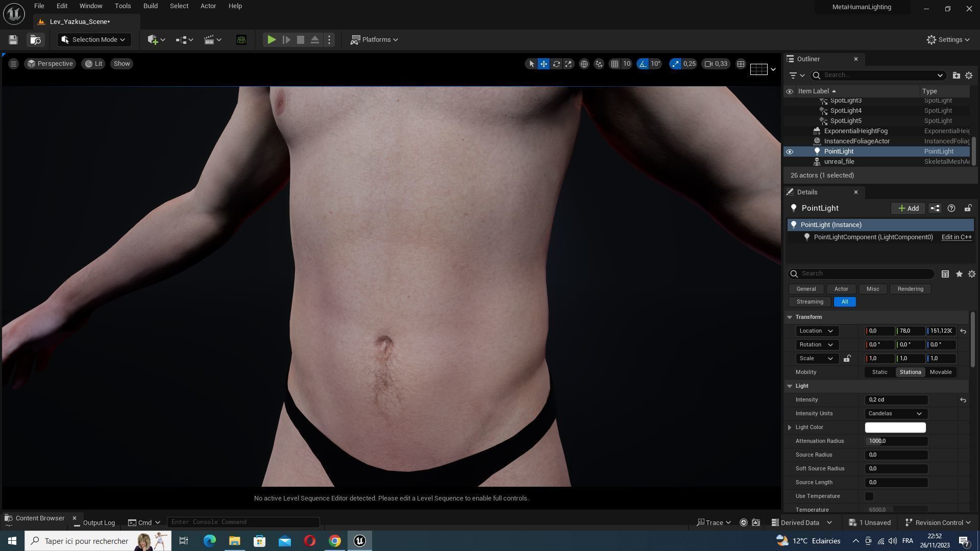
Task: Open the Build menu
Action: [150, 6]
